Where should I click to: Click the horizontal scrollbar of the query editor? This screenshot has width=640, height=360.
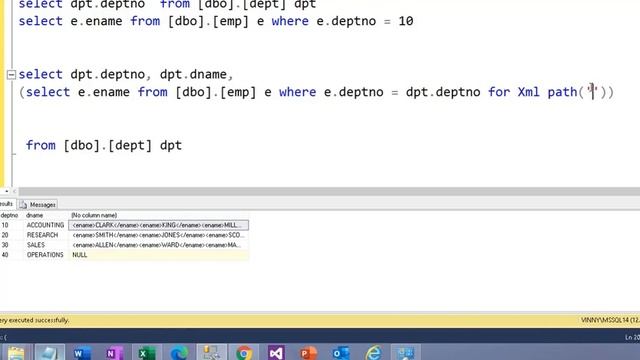click(329, 191)
